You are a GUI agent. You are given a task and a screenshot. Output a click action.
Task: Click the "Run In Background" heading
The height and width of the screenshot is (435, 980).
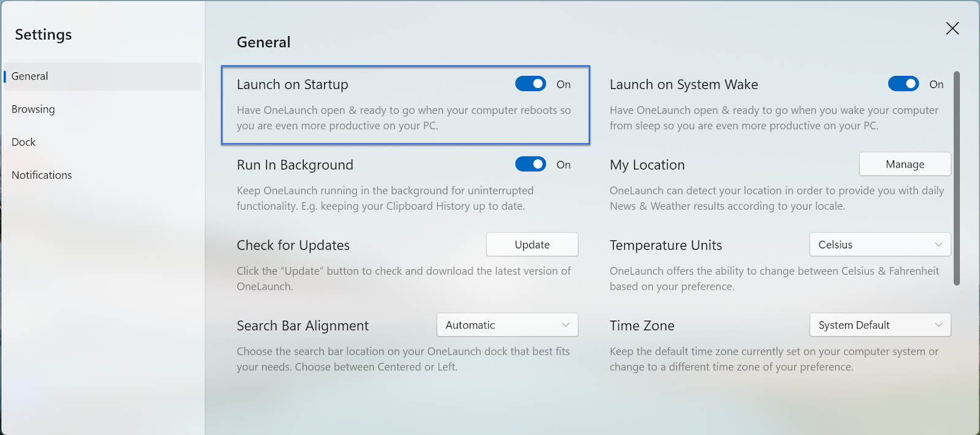295,165
